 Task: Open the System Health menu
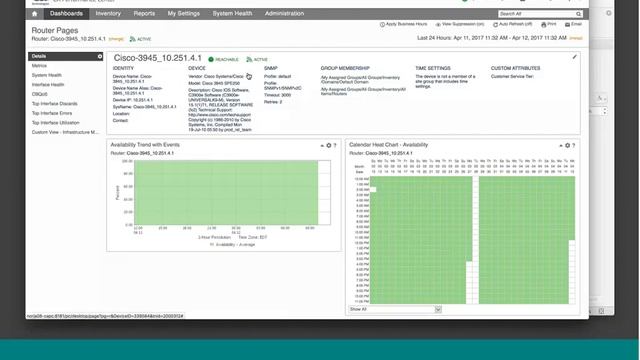pyautogui.click(x=232, y=13)
